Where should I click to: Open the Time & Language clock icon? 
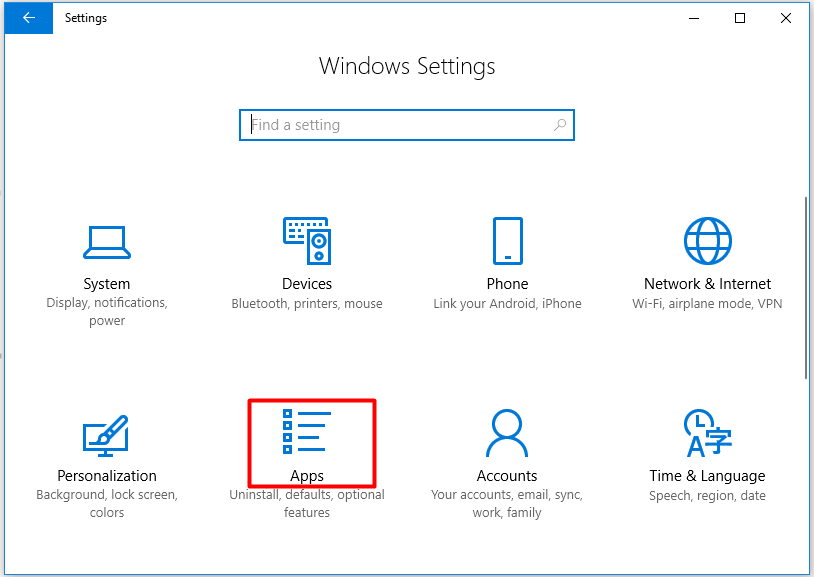click(x=707, y=433)
